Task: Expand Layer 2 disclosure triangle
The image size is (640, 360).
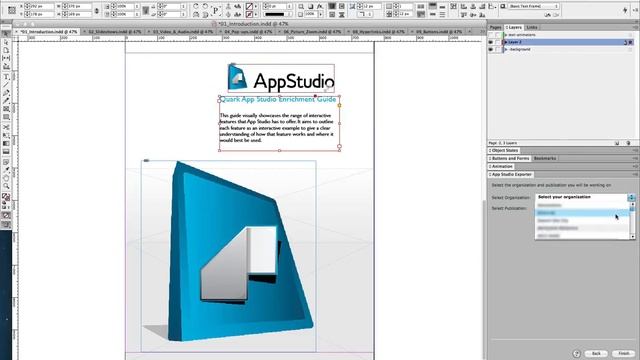Action: tap(506, 42)
